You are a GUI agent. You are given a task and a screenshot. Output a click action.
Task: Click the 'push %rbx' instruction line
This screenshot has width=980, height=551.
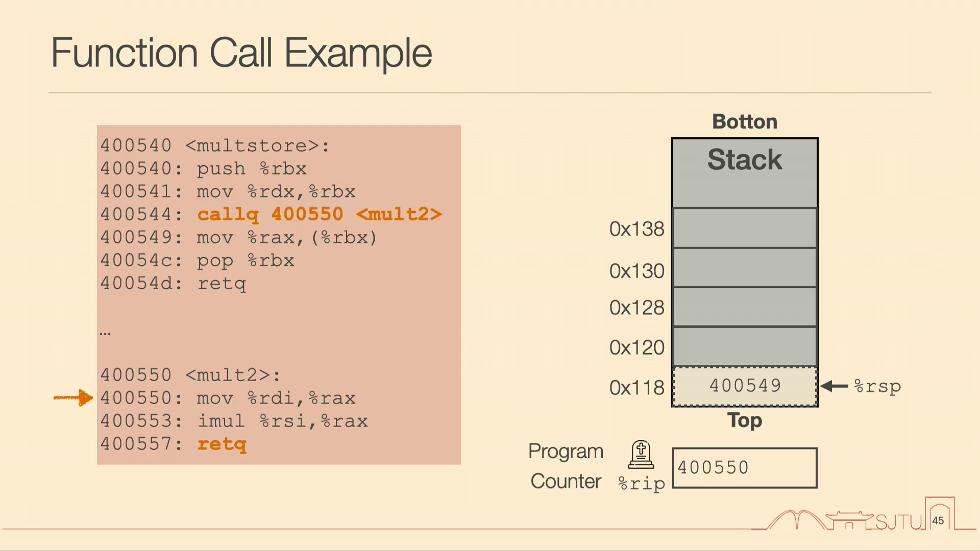tap(203, 168)
